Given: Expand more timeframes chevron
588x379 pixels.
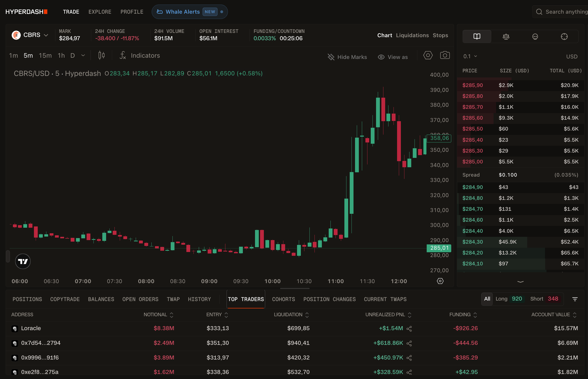Looking at the screenshot, I should 83,55.
